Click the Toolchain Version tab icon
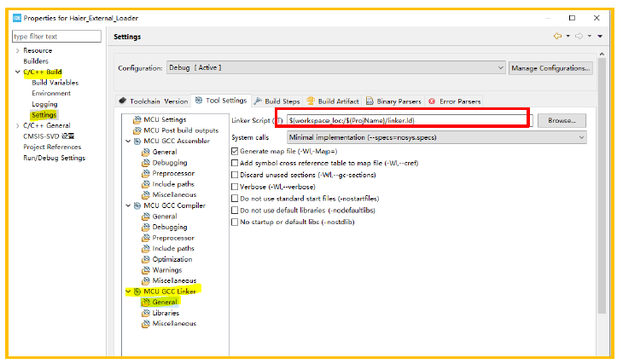 [x=122, y=101]
